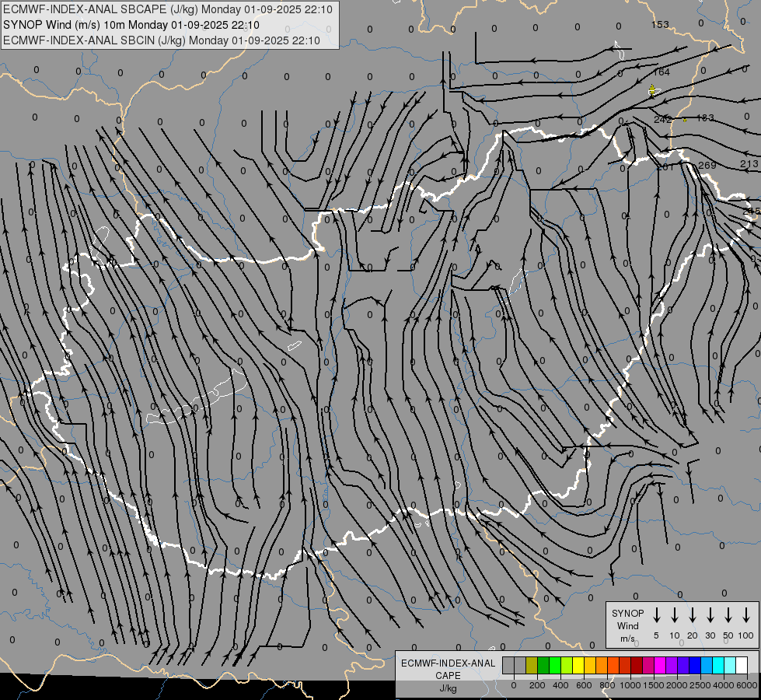
Task: Click the yellow station marker near 164
Action: click(653, 90)
